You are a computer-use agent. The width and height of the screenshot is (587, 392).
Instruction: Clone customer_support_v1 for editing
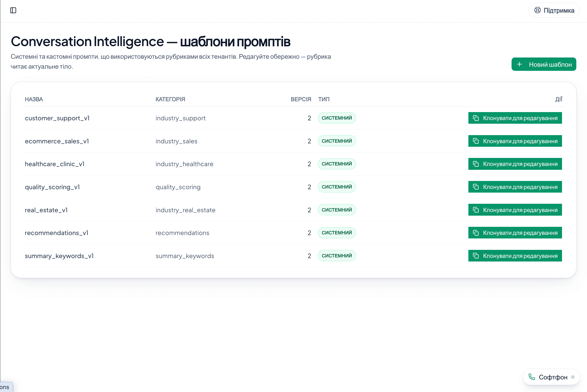[515, 118]
